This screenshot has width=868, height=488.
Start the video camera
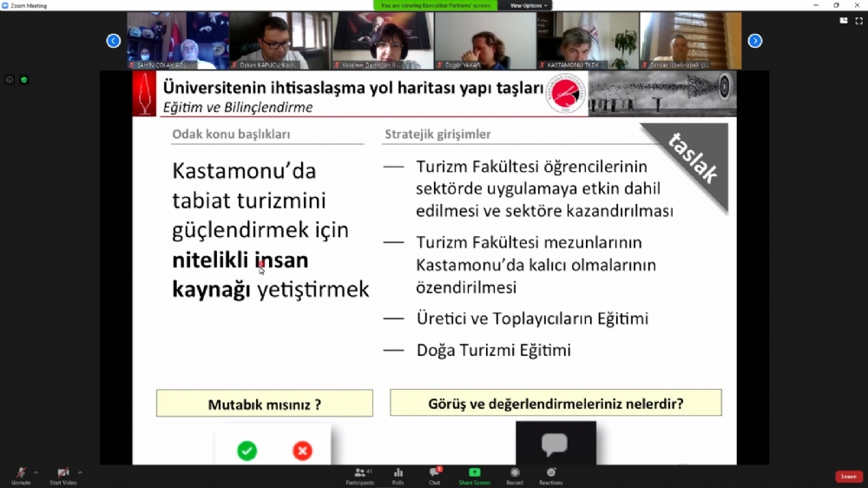(x=62, y=473)
